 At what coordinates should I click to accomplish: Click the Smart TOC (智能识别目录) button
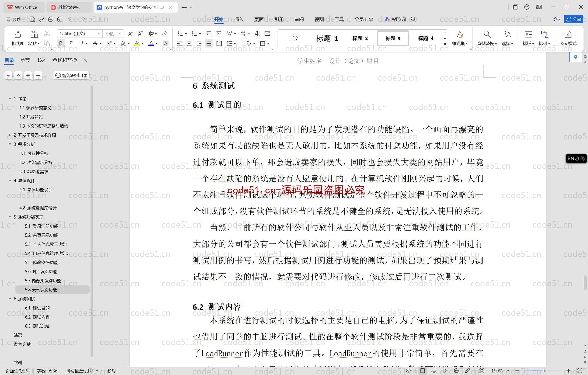71,75
